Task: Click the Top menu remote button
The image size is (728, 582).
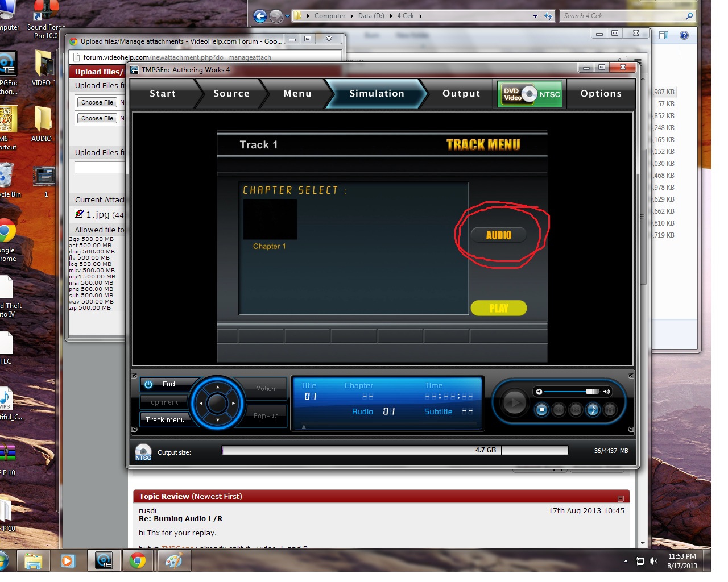Action: (163, 402)
